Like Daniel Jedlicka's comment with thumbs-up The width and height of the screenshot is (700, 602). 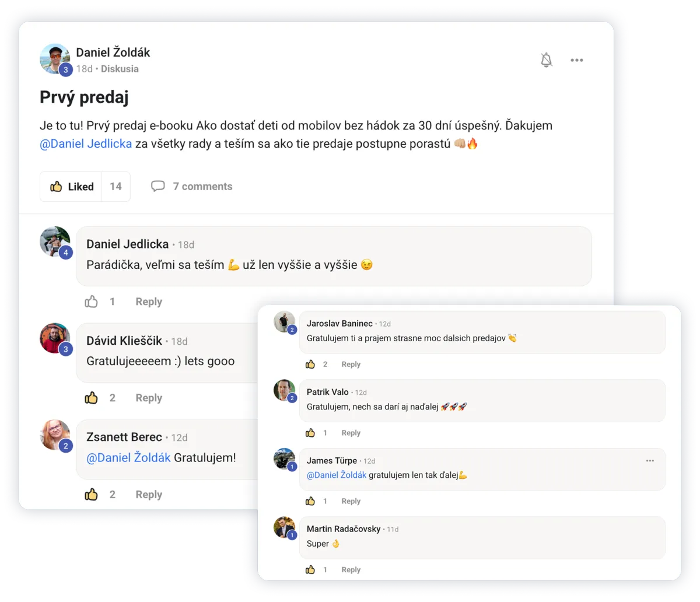[92, 302]
